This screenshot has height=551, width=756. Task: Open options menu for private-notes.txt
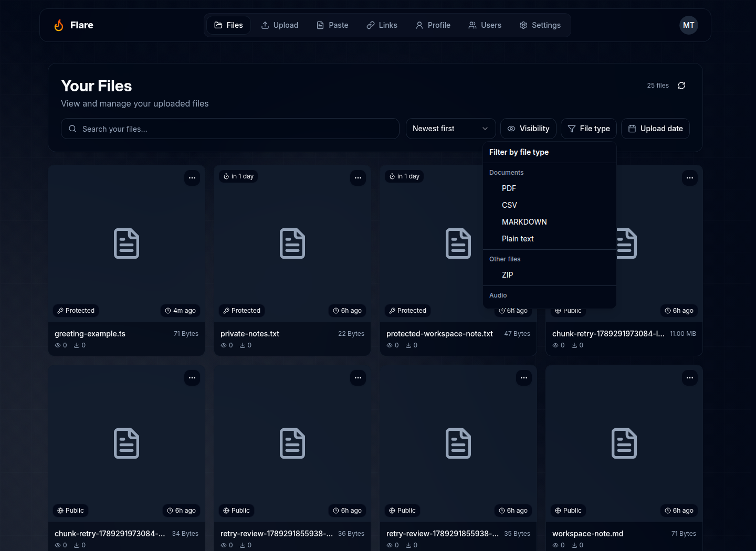[358, 178]
